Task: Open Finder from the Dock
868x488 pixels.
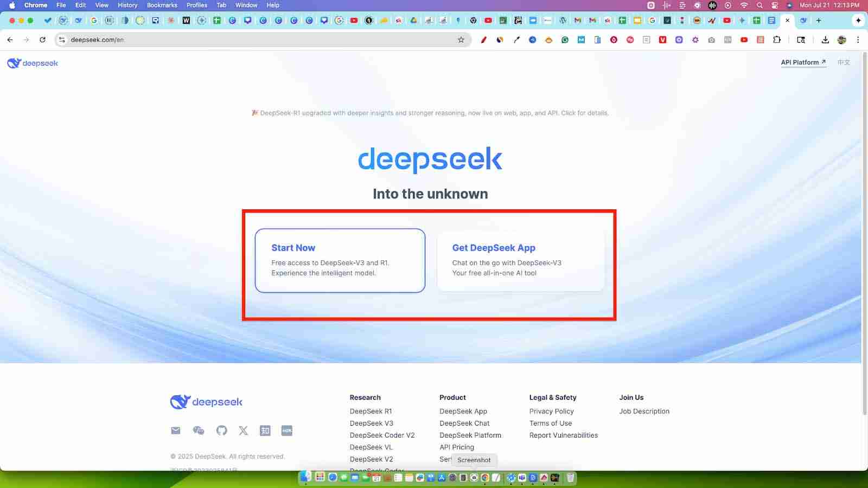Action: point(306,477)
